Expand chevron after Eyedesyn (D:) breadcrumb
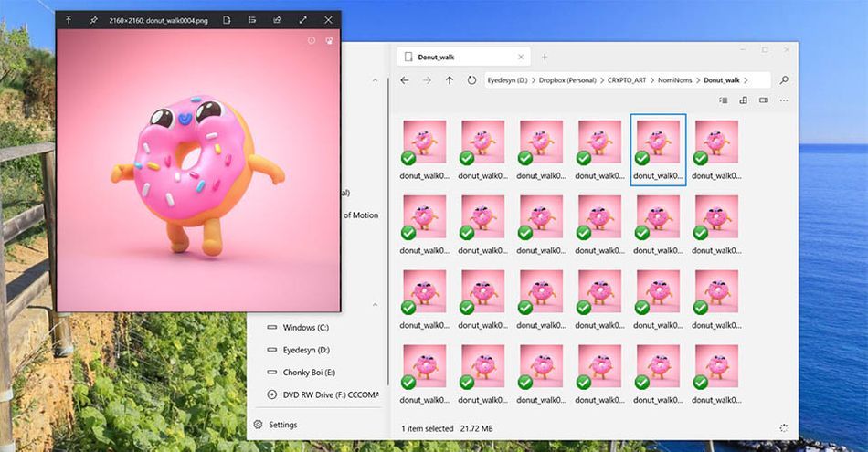868x452 pixels. 533,80
